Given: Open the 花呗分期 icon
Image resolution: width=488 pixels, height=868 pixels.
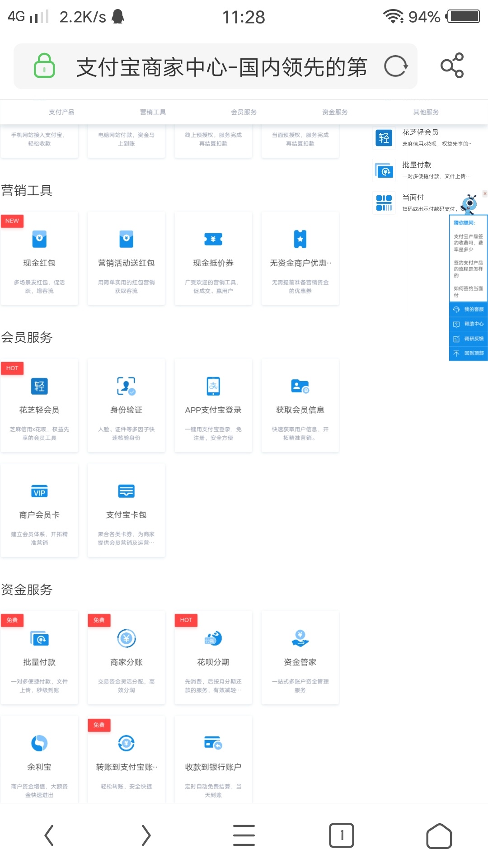Looking at the screenshot, I should 213,638.
